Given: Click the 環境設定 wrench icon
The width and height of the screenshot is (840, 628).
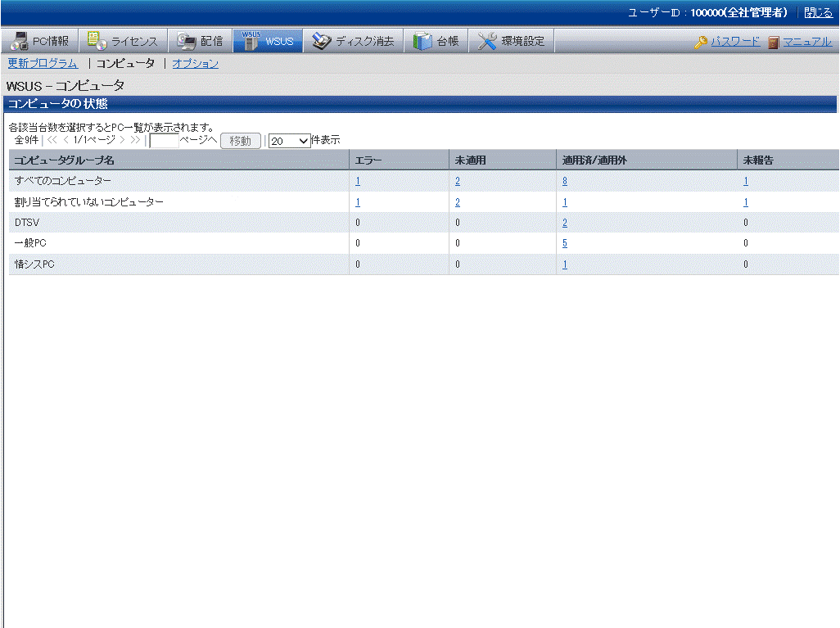Looking at the screenshot, I should pyautogui.click(x=487, y=41).
